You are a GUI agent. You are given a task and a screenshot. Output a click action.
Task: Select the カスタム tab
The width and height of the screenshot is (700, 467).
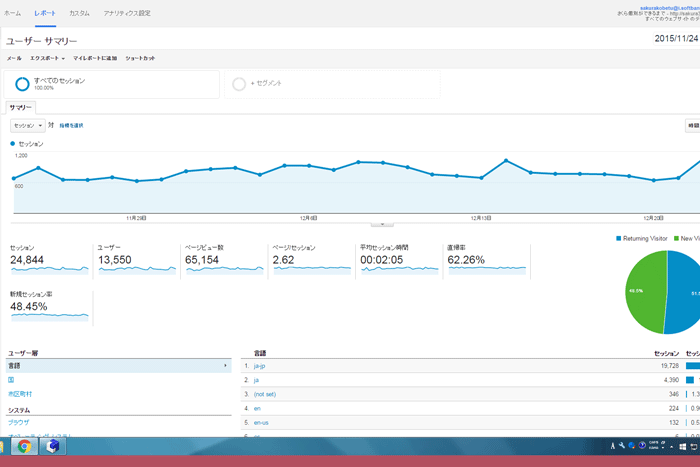point(79,13)
